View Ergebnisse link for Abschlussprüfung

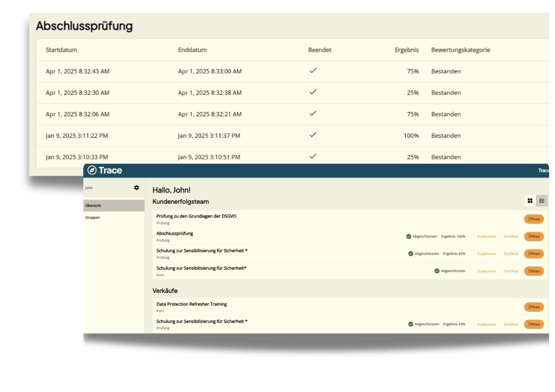point(486,236)
